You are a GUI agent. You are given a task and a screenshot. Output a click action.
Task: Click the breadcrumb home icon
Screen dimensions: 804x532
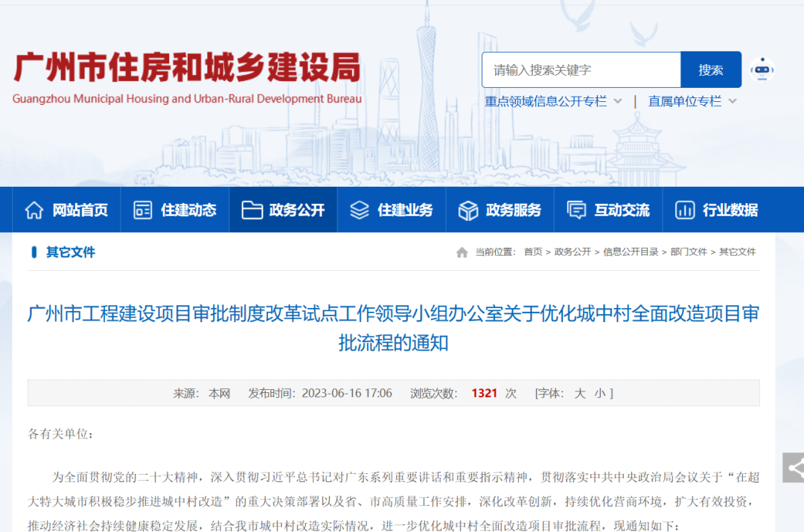point(463,251)
